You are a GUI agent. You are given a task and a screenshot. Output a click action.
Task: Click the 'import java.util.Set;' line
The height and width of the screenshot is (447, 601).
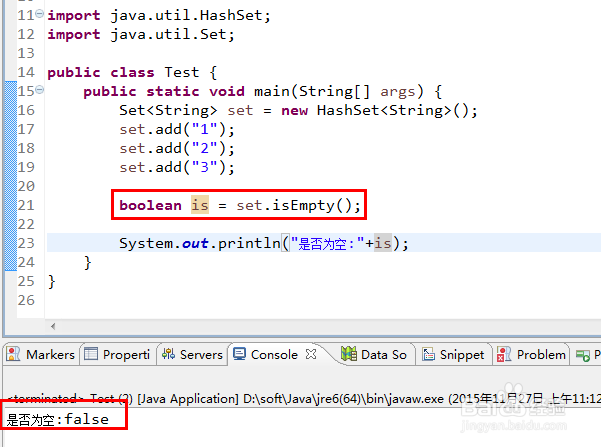pos(141,35)
